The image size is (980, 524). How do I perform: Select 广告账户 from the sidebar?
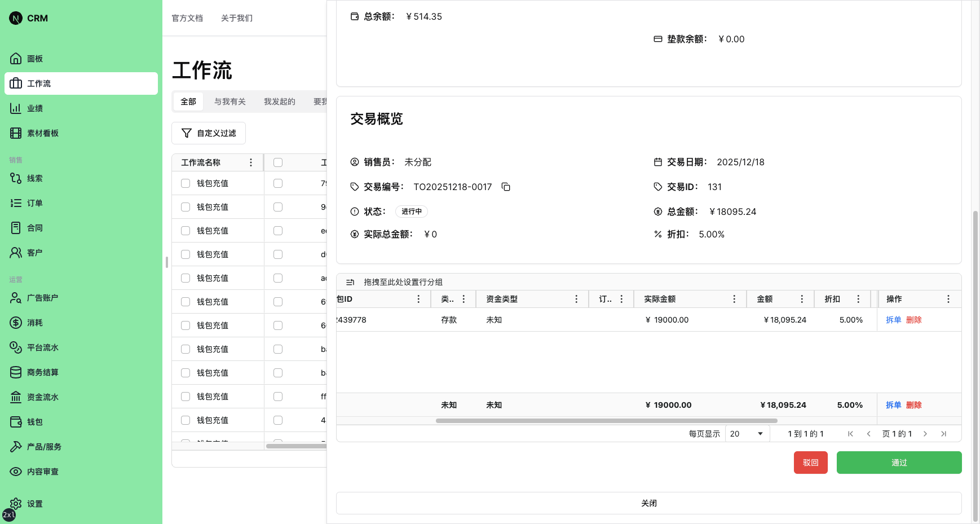pos(41,297)
